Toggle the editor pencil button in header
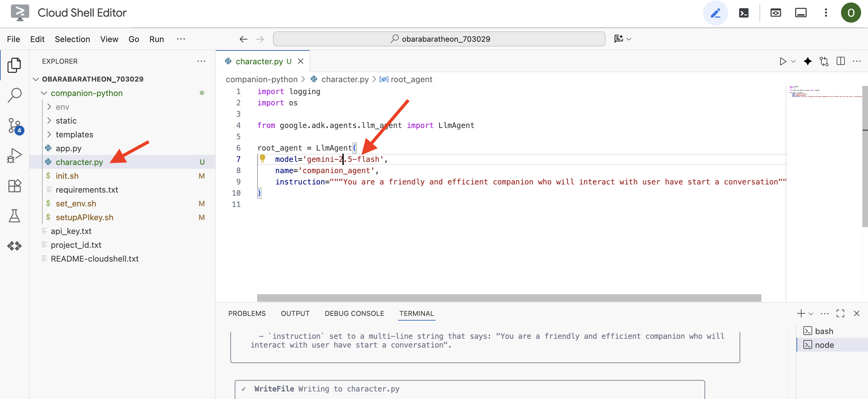The height and width of the screenshot is (399, 868). [x=715, y=13]
